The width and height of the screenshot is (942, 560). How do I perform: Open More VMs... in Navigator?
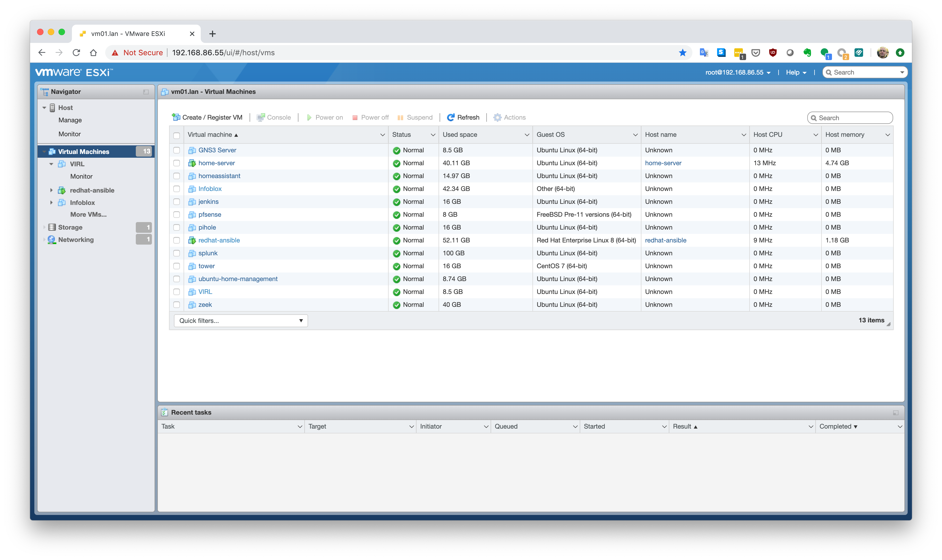88,214
